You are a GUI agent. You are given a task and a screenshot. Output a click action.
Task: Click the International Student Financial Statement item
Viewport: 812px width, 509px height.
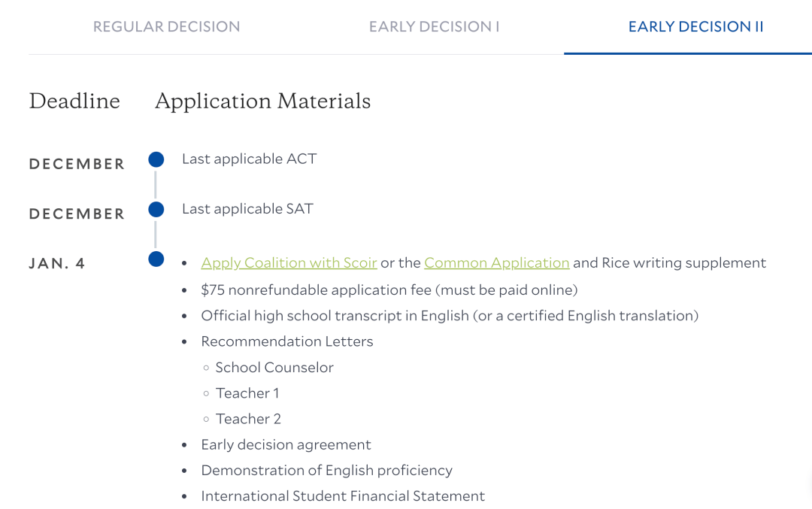342,496
